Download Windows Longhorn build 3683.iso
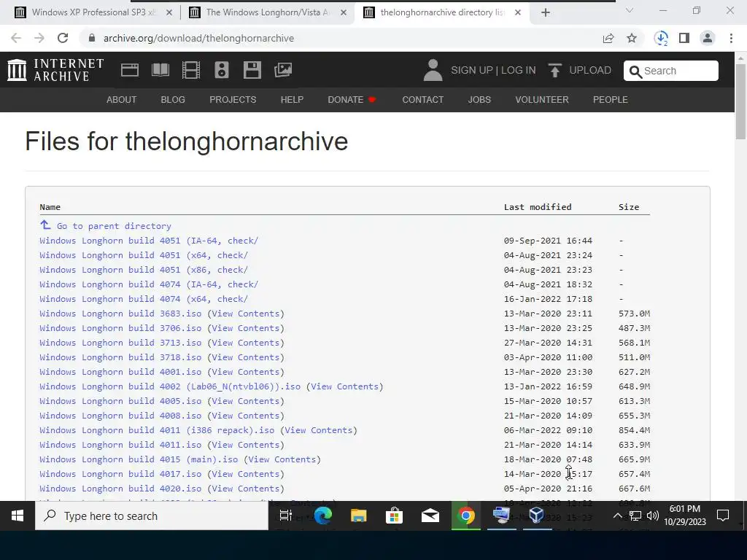Screen dimensions: 747x560 tap(120, 314)
